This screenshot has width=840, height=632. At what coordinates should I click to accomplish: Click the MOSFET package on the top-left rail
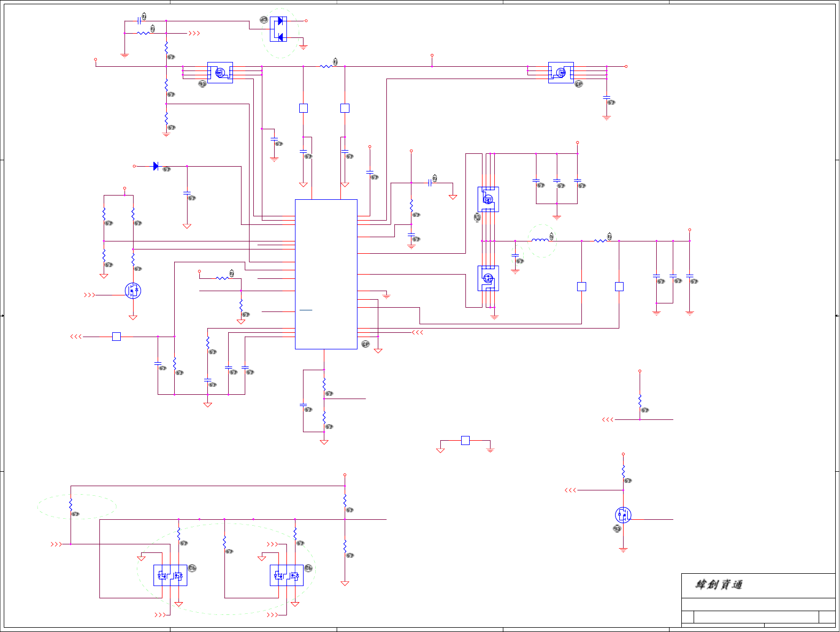point(220,73)
